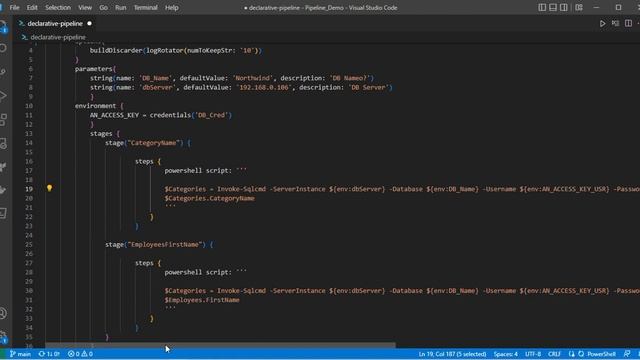The height and width of the screenshot is (360, 640).
Task: Click the Run Selection icon beside play
Action: [x=616, y=24]
